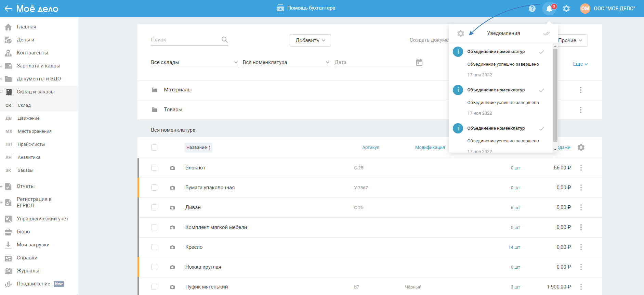Screen dimensions: 644x295
Task: Open three-dot menu for Материалы folder
Action: click(580, 90)
